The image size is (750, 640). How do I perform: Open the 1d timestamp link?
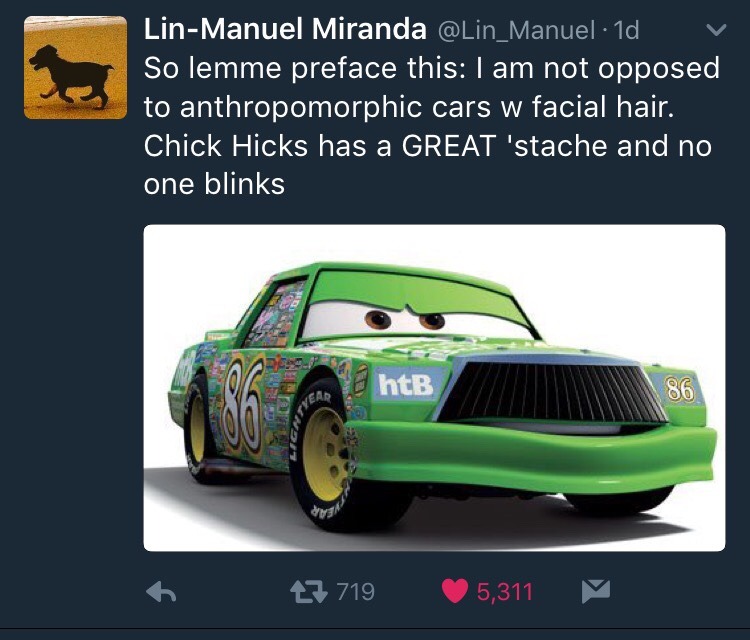tap(626, 31)
